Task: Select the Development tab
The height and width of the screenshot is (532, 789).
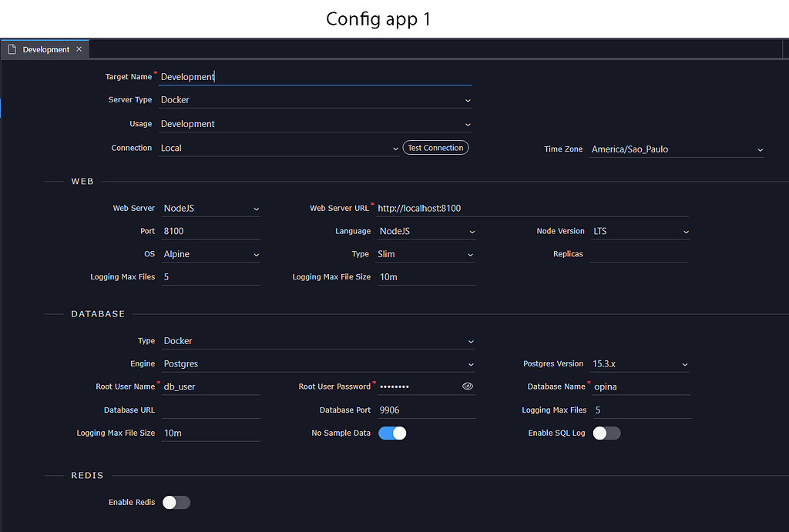Action: pos(46,49)
